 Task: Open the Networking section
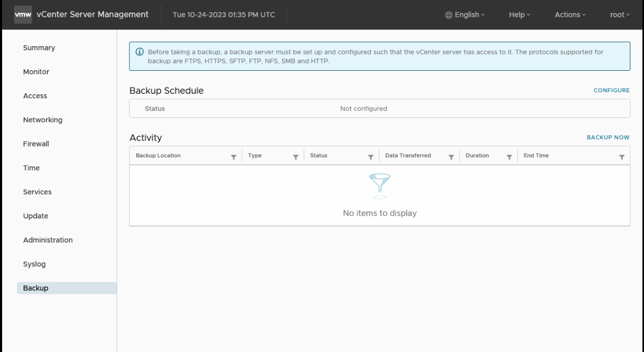pyautogui.click(x=43, y=120)
